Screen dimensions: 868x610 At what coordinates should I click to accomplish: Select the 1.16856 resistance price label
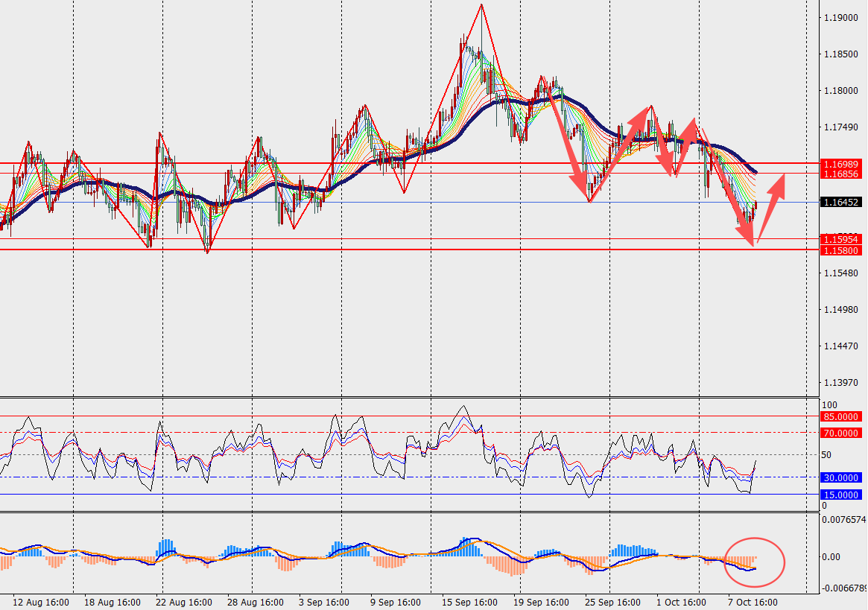(x=840, y=174)
